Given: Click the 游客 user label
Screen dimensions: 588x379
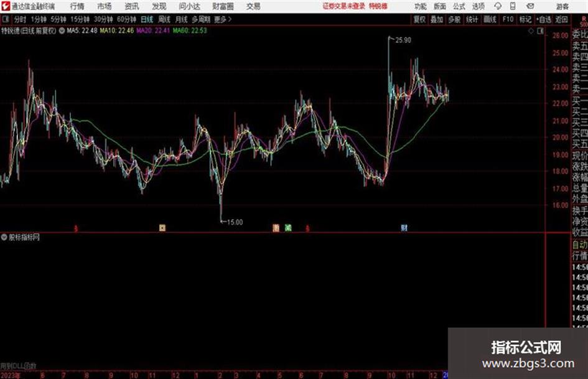Looking at the screenshot, I should 562,6.
